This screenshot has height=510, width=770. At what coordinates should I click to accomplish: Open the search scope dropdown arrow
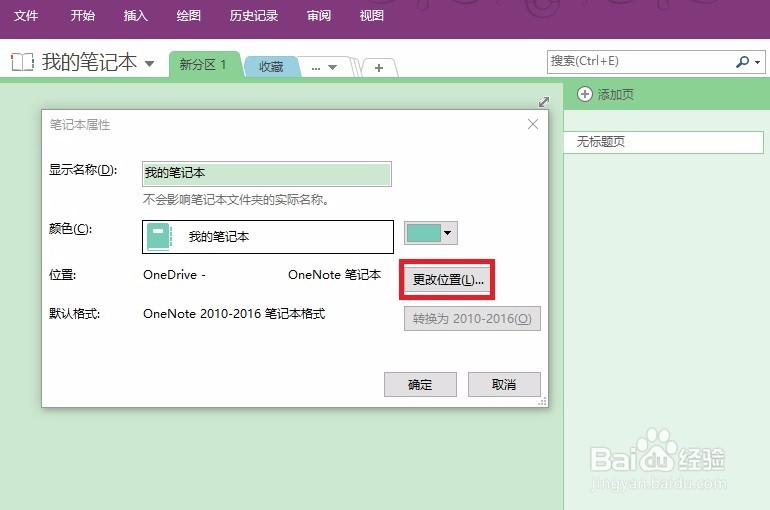[757, 62]
